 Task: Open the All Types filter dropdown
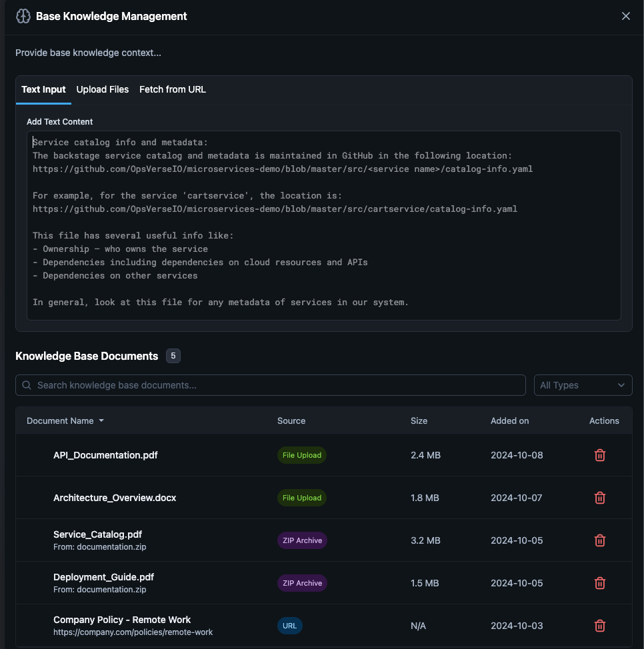(x=583, y=384)
